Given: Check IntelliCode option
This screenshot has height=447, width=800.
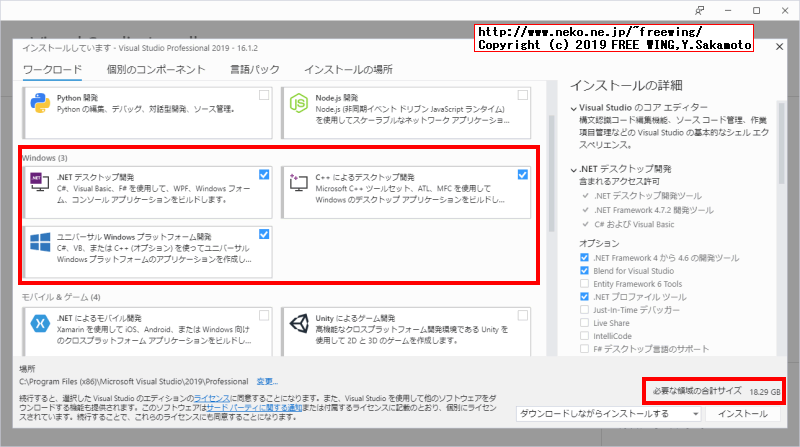Looking at the screenshot, I should point(584,336).
